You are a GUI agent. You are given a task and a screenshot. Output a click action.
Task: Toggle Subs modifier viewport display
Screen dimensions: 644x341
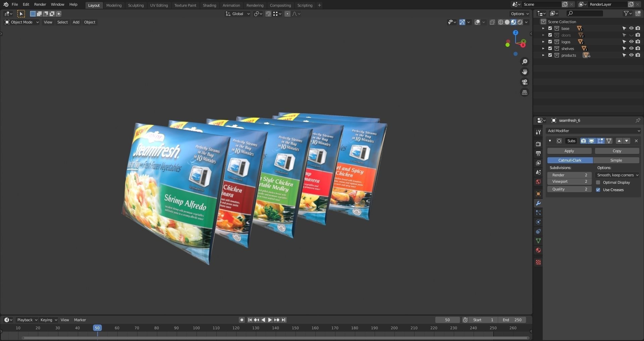(x=592, y=141)
